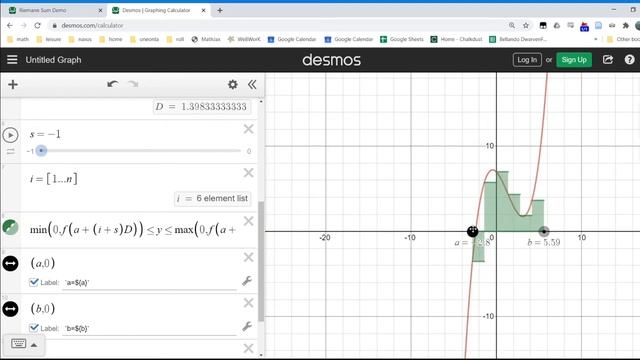The image size is (640, 360).
Task: Close the Desmos Graphing Calculator tab
Action: pyautogui.click(x=204, y=10)
